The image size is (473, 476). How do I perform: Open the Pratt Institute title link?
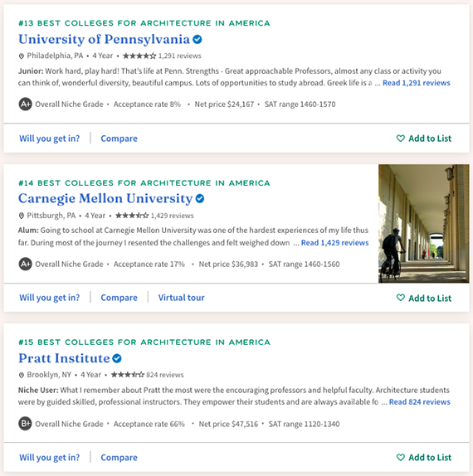[64, 358]
